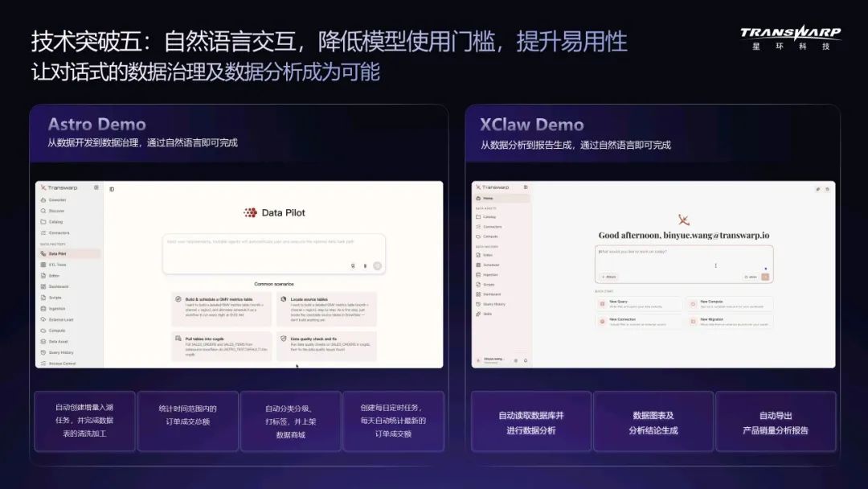The width and height of the screenshot is (868, 489).
Task: Click the new-chat icon at XClaw top right
Action: pyautogui.click(x=817, y=189)
